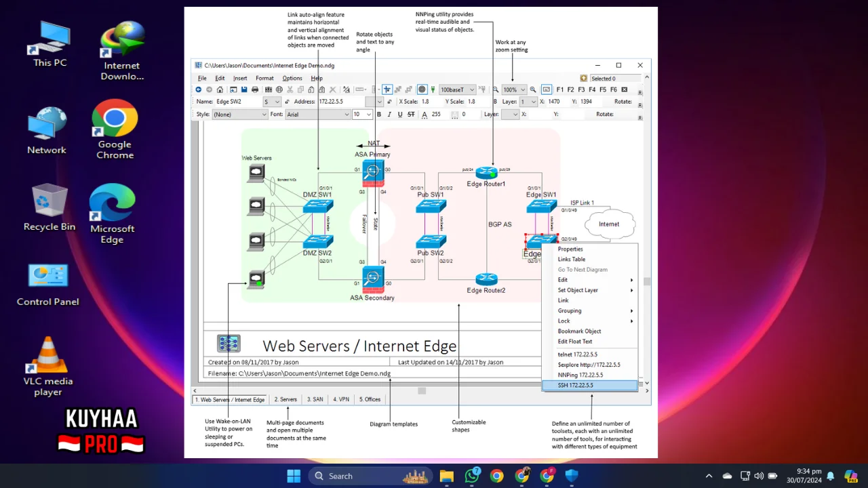Open the Arial font dropdown
Screen dimensions: 868x488
coord(318,115)
